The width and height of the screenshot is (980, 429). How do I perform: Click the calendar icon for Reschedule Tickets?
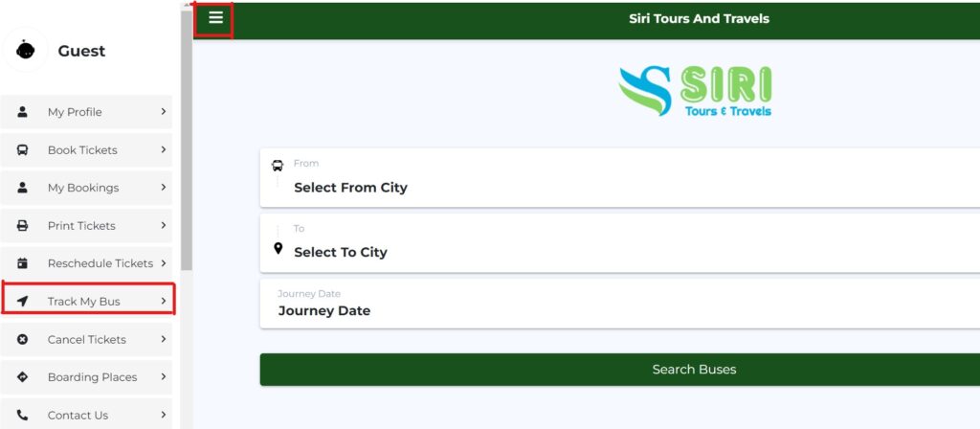pyautogui.click(x=23, y=263)
